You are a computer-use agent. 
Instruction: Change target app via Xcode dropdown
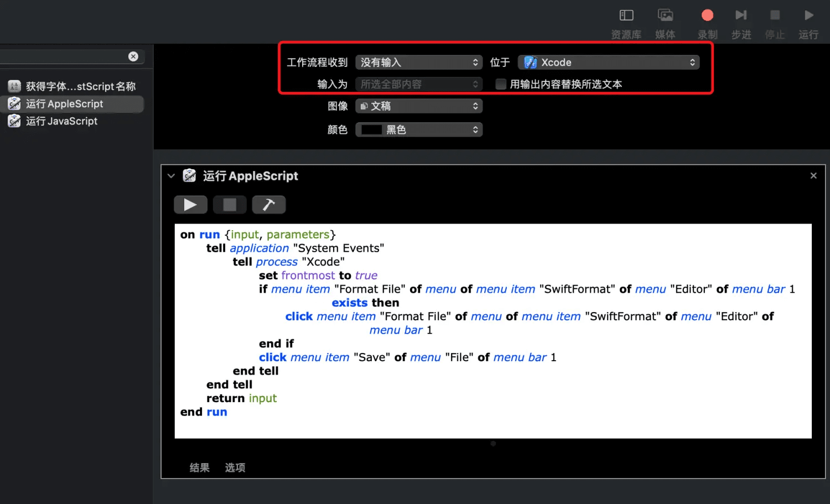(x=609, y=62)
